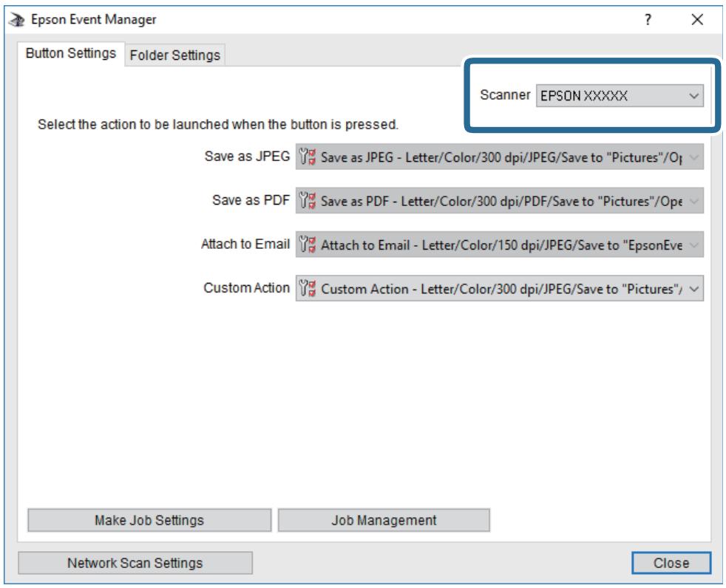Click the Close button at bottom right

tap(671, 563)
